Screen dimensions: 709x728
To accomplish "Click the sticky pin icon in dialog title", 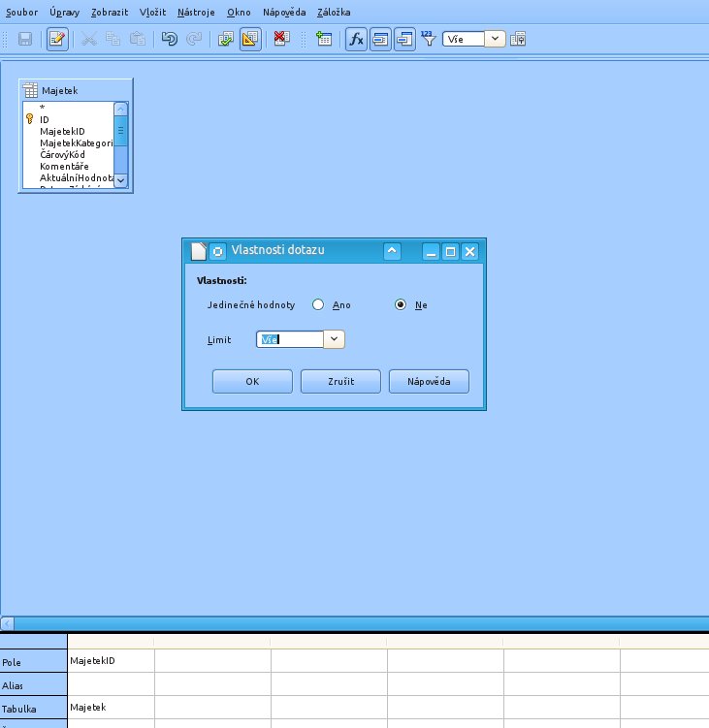I will [217, 251].
